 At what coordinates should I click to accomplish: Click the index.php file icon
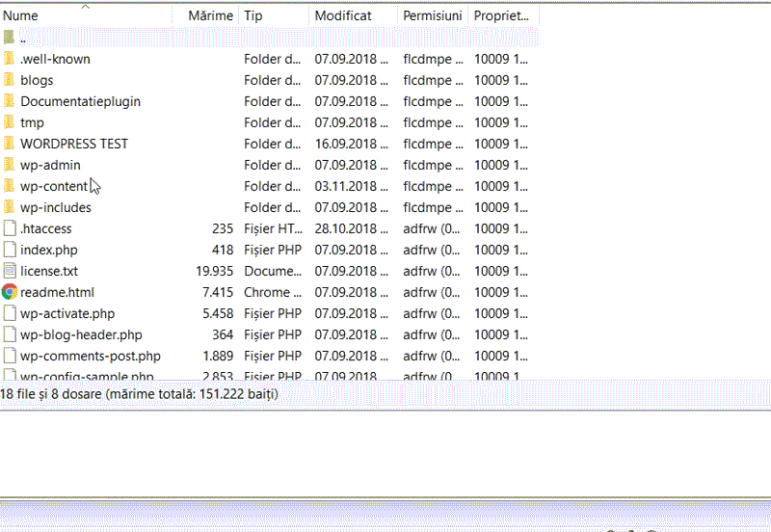10,250
